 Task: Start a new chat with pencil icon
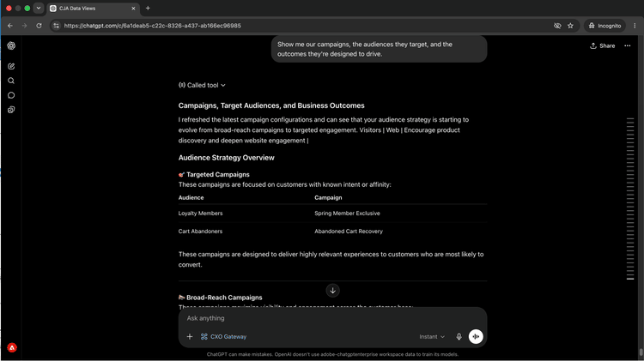[x=11, y=66]
